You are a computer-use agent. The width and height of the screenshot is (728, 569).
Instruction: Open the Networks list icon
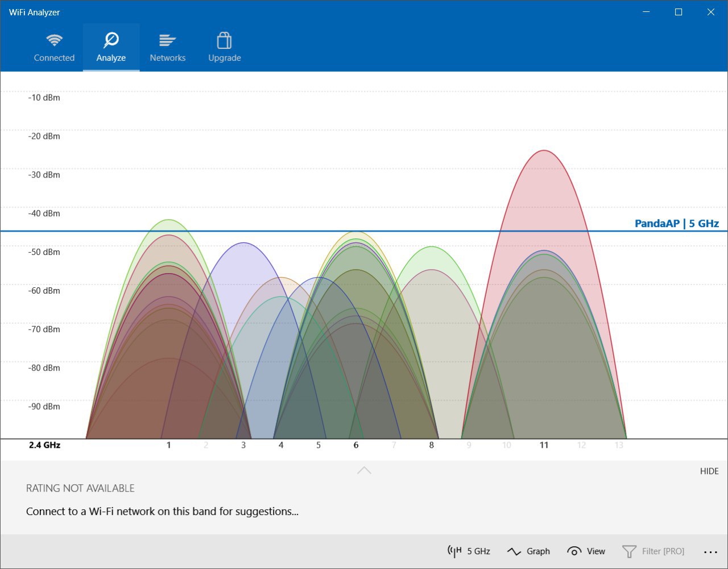coord(168,40)
